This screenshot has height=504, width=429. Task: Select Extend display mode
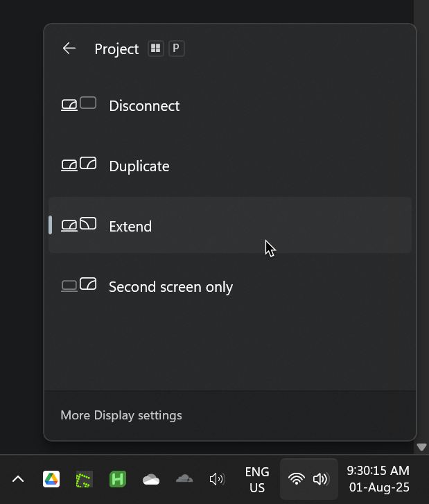230,225
